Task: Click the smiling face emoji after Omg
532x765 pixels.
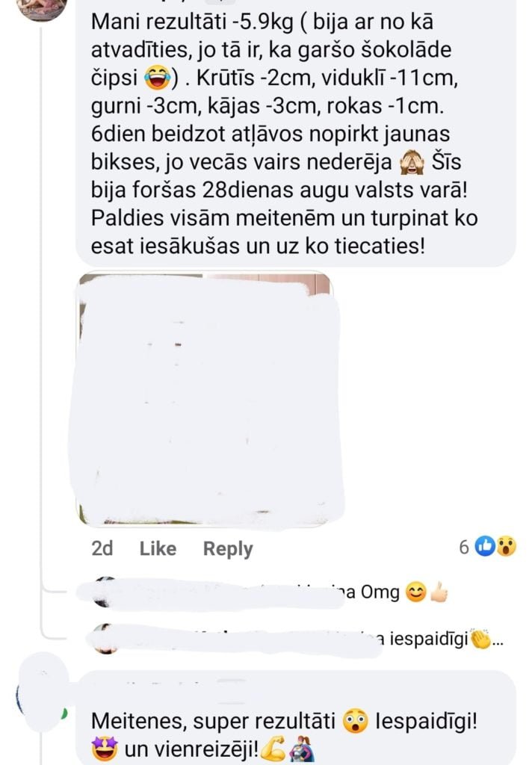Action: point(416,592)
